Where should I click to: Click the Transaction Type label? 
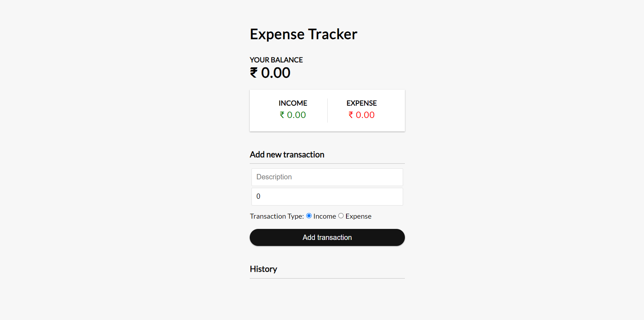[x=277, y=216]
